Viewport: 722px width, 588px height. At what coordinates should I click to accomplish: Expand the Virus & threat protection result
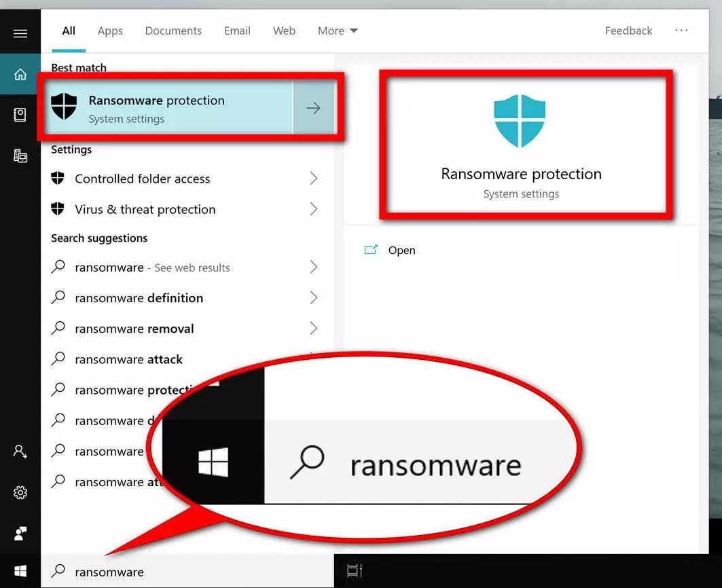tap(313, 209)
